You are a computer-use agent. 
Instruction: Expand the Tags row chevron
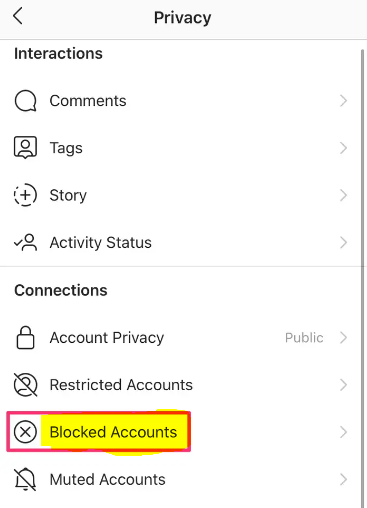pyautogui.click(x=343, y=148)
